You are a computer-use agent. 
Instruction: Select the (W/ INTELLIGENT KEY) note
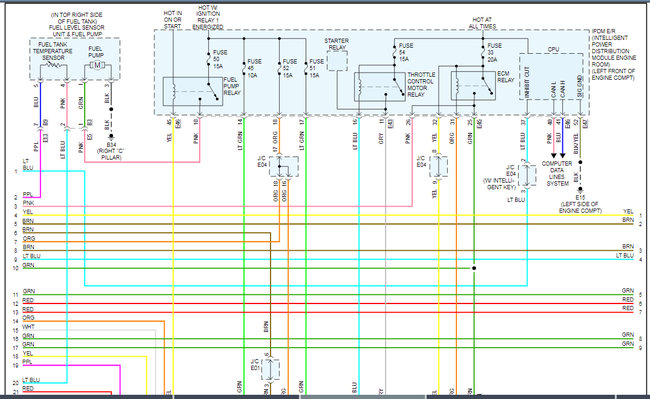500,184
